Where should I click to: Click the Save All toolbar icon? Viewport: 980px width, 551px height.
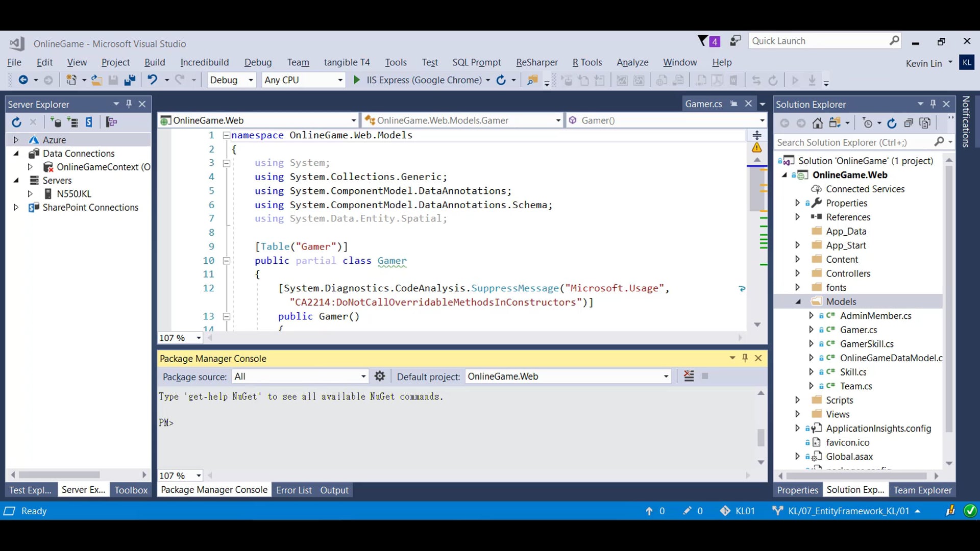(x=130, y=80)
